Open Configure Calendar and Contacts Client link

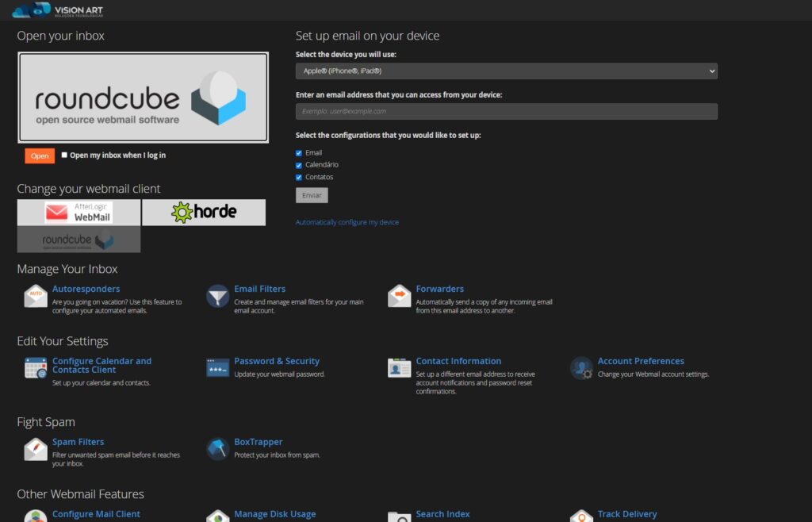coord(102,365)
